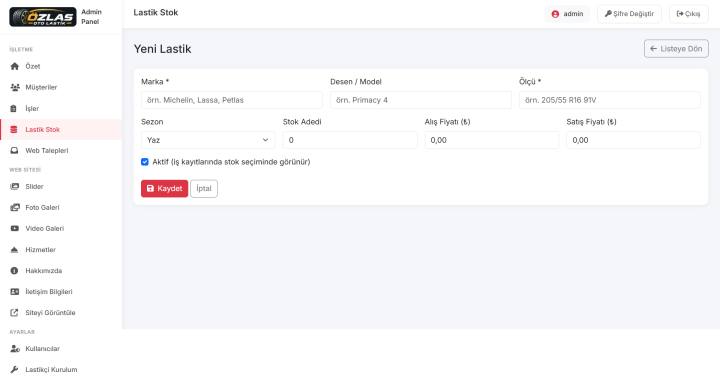Open İletişim Bilgileri menu item

click(x=49, y=292)
